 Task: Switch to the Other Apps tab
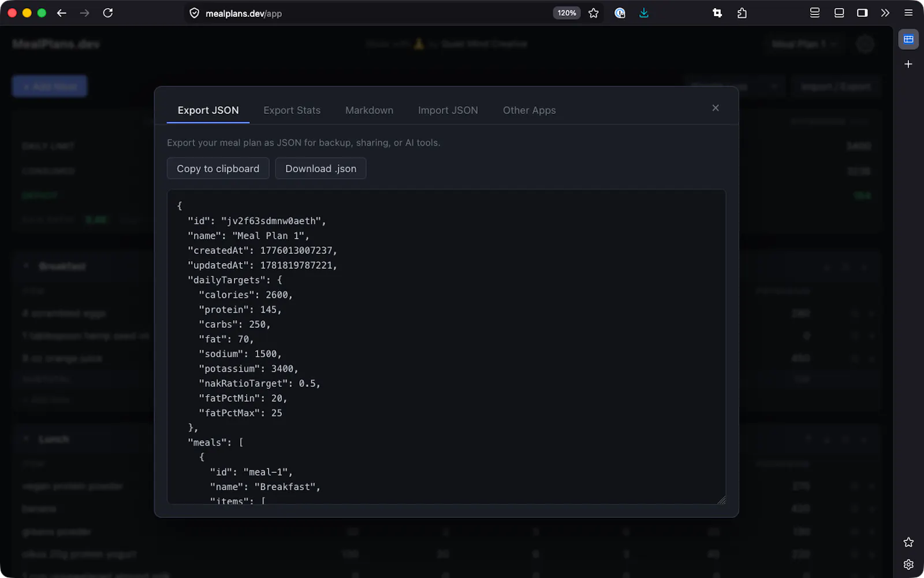529,110
